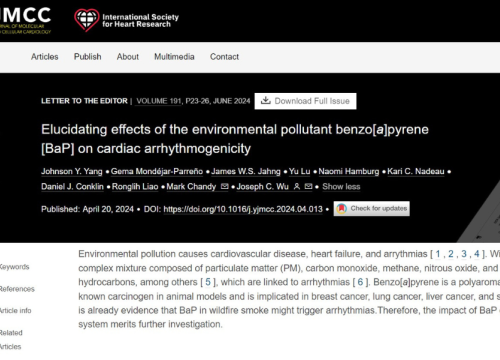
Task: Click the LETTER TO THE EDITOR label
Action: [84, 101]
